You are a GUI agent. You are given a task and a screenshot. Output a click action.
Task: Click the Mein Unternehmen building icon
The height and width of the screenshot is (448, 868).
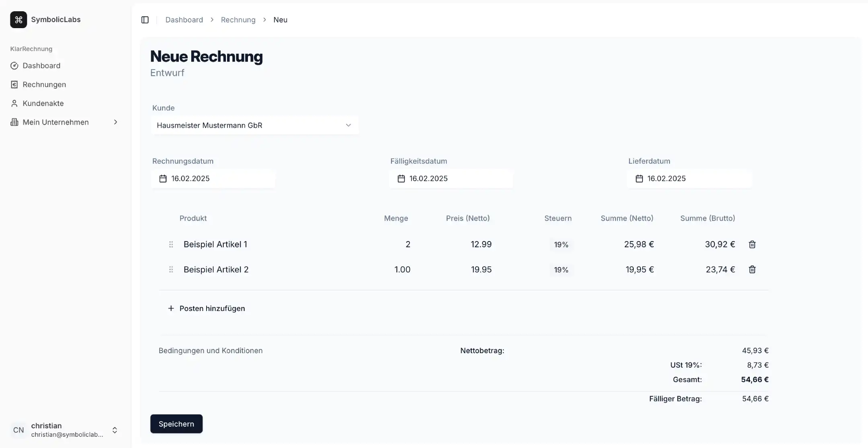[x=14, y=122]
